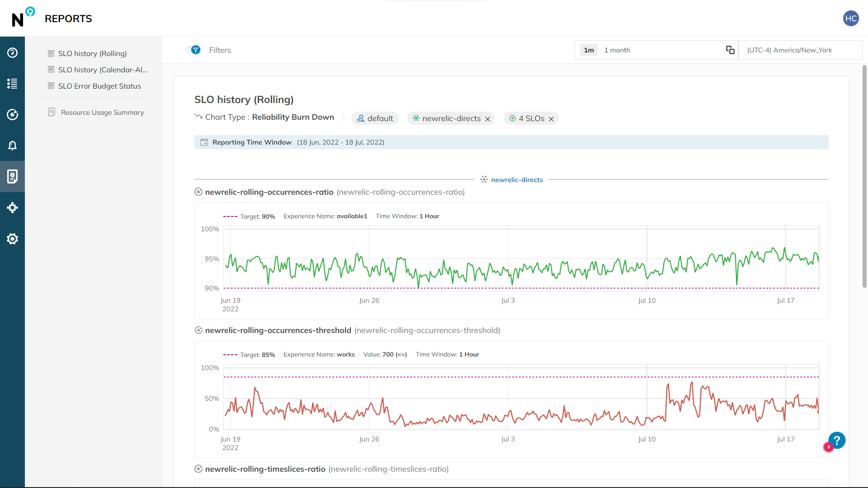The image size is (868, 488).
Task: Select the default account filter
Action: [374, 118]
